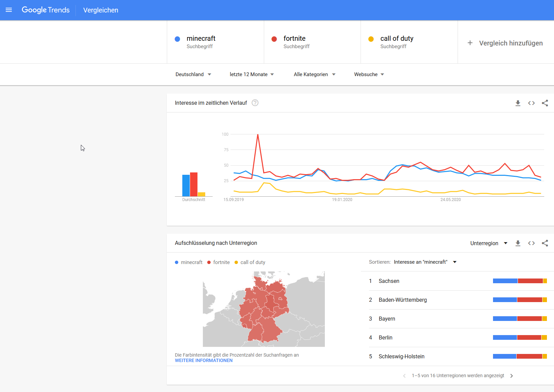The image size is (554, 392).
Task: Click the Sachsen row color bar
Action: [x=520, y=281]
